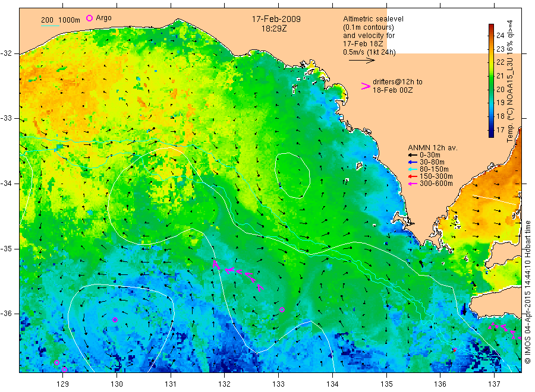
Task: Click the 'Altimetric sealevel' text
Action: [x=373, y=19]
